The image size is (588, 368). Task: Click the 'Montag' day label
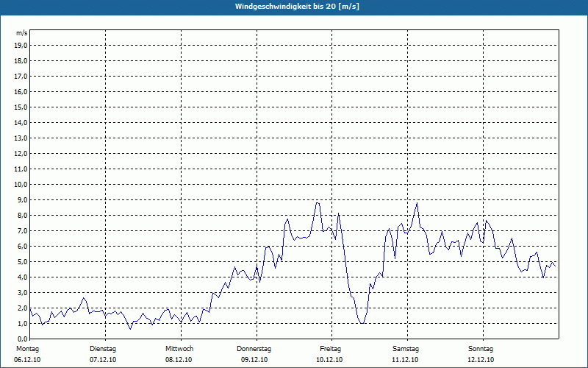tap(27, 349)
